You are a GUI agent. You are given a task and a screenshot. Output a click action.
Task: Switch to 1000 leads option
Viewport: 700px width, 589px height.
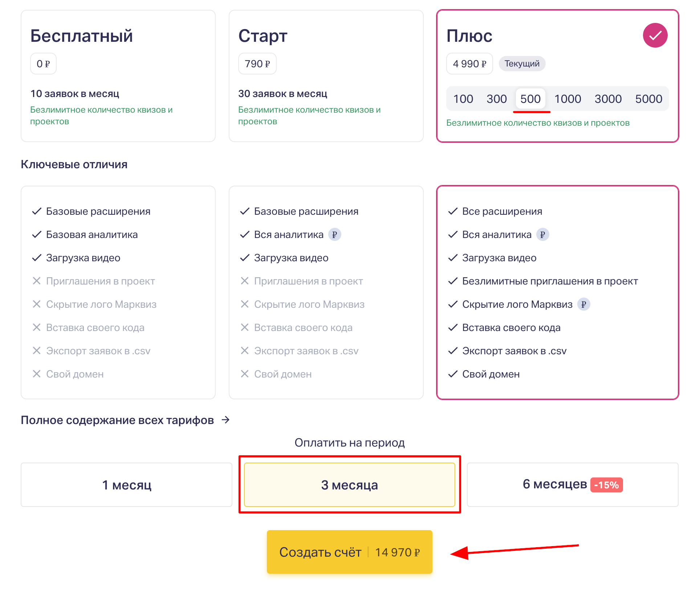pyautogui.click(x=567, y=99)
